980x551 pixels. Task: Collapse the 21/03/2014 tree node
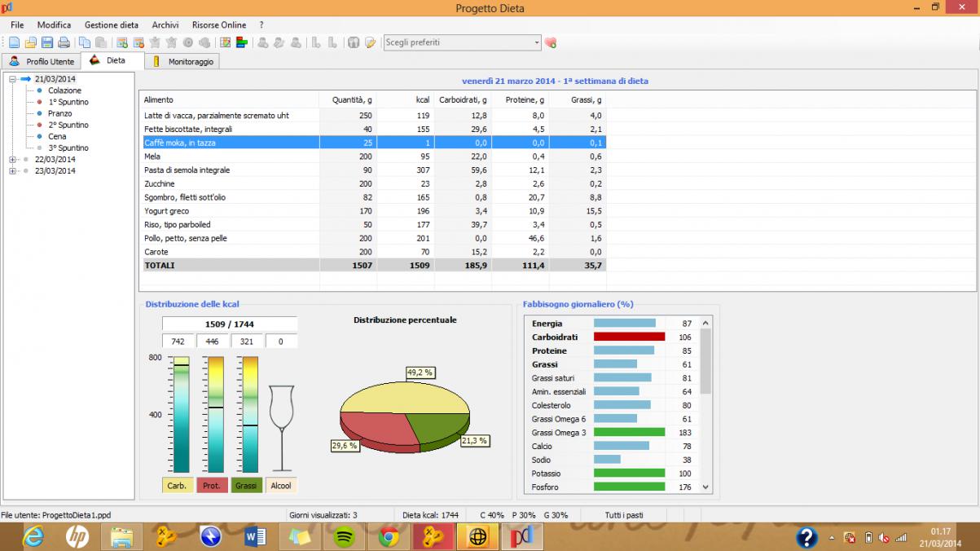click(x=13, y=79)
